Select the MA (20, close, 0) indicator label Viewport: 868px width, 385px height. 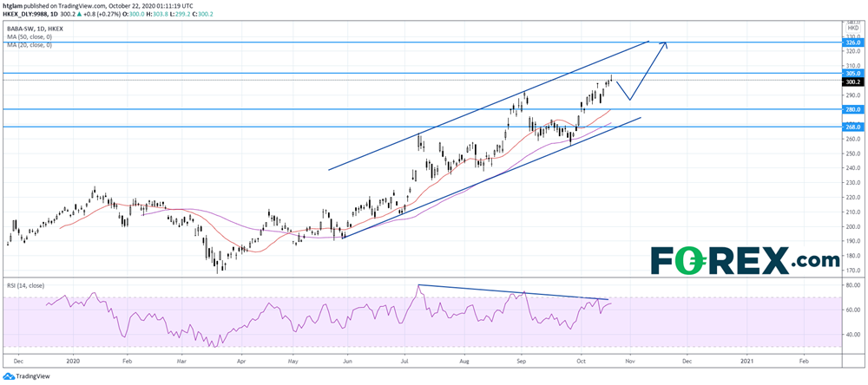[x=30, y=44]
